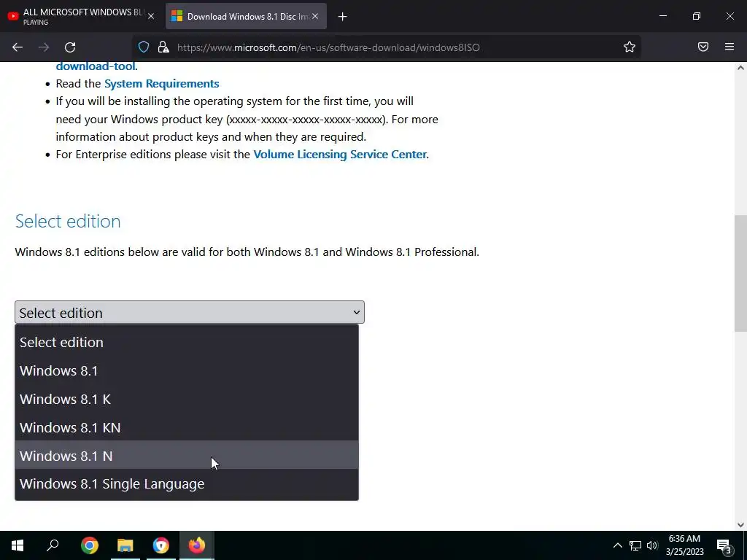Open the Firefox hamburger application menu

click(729, 47)
